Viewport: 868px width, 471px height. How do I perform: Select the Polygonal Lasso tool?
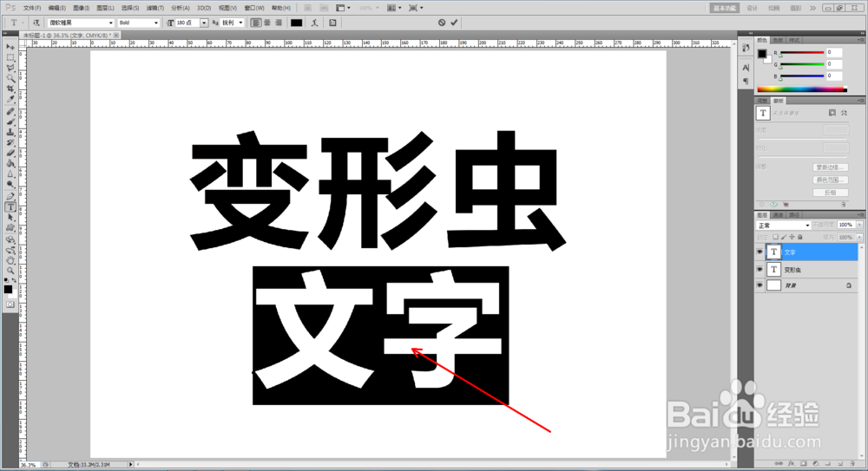[10, 68]
